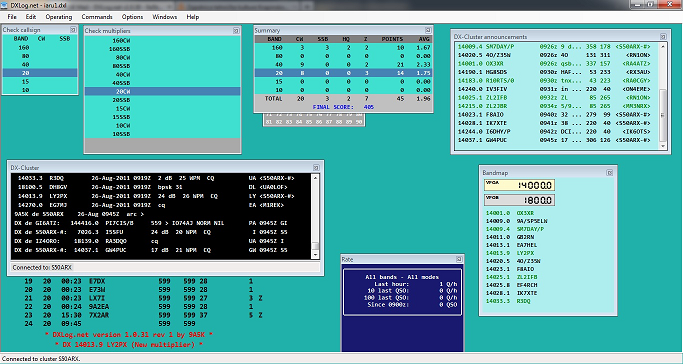Viewport: 683px width, 364px height.
Task: Select band 15 in Check callsign
Action: 40,81
